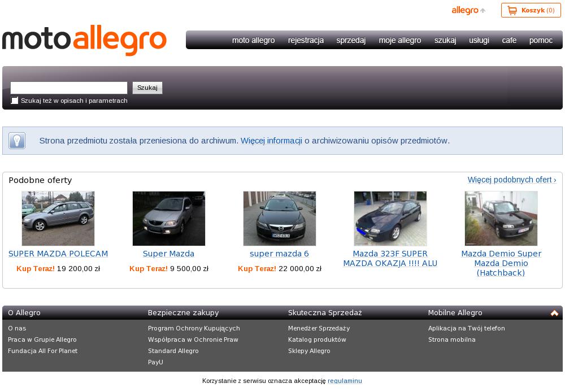The height and width of the screenshot is (392, 565).
Task: Open the moto allegro menu item
Action: (x=253, y=40)
